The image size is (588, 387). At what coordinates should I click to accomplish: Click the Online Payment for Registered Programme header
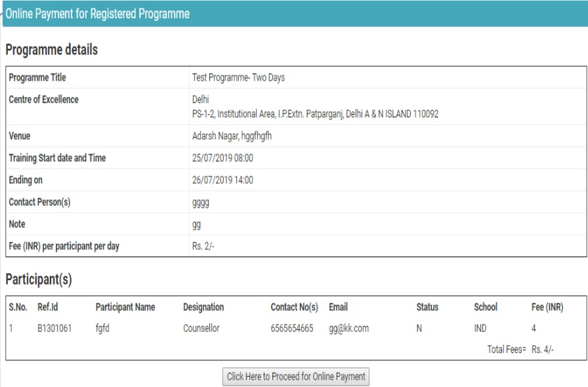(x=98, y=14)
